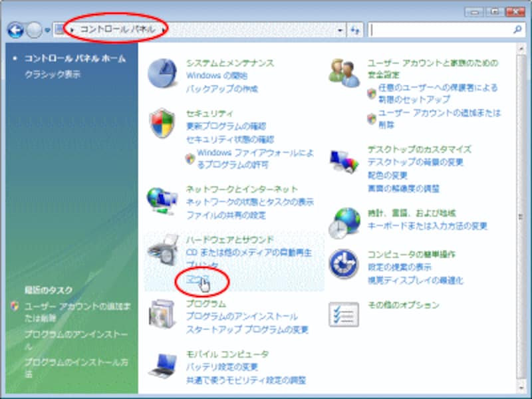
Task: Click デスクトップの背景の変更 link
Action: [x=416, y=162]
